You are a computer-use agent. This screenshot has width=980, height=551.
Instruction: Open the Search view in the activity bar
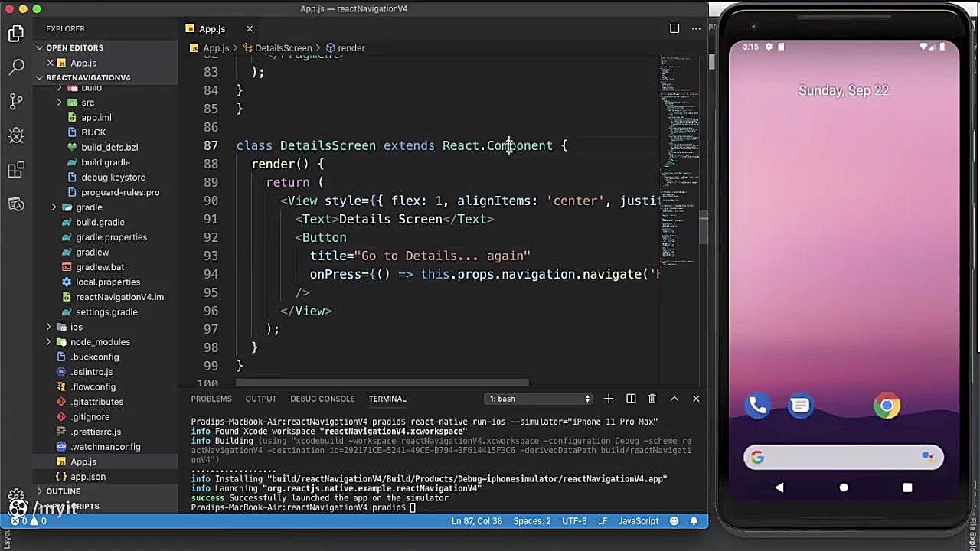16,67
